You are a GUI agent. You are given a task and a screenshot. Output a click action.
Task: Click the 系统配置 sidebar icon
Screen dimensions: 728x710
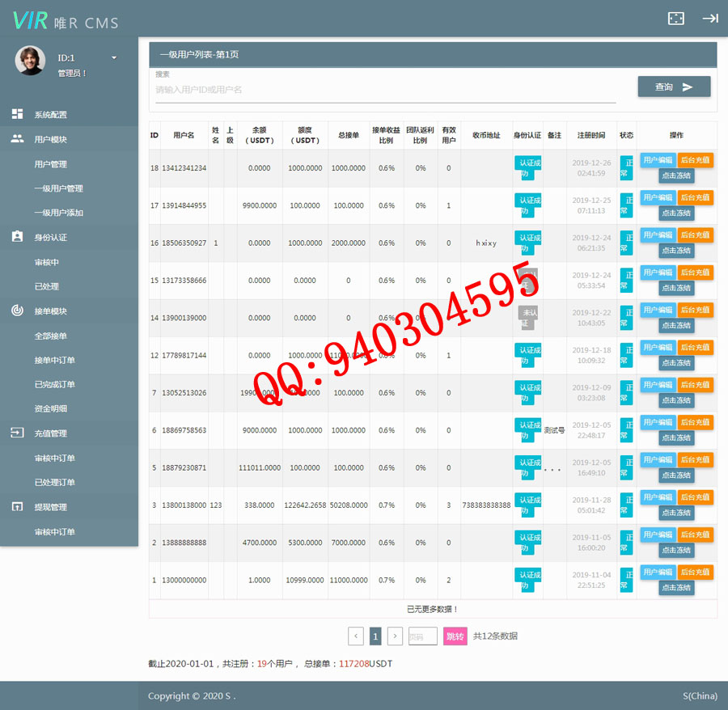tap(17, 114)
